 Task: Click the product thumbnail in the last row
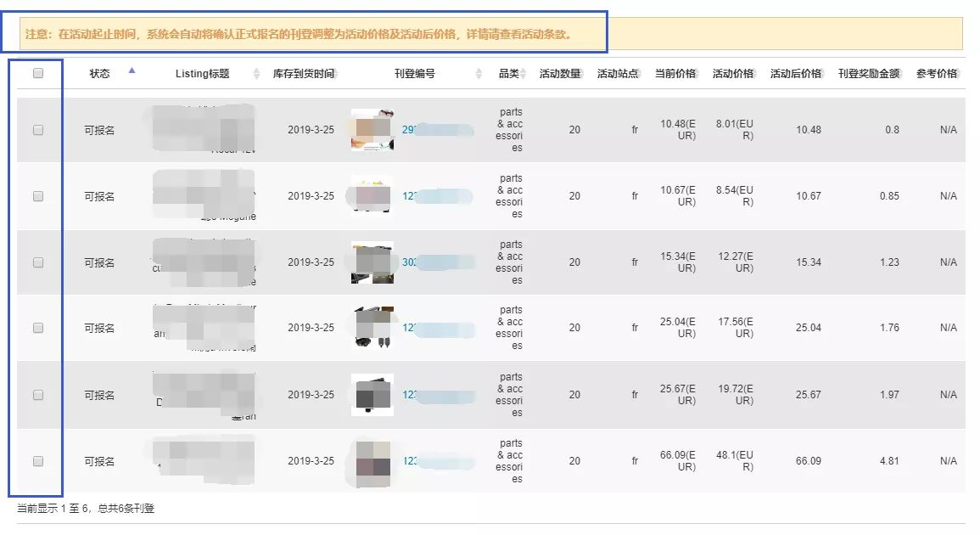click(373, 460)
